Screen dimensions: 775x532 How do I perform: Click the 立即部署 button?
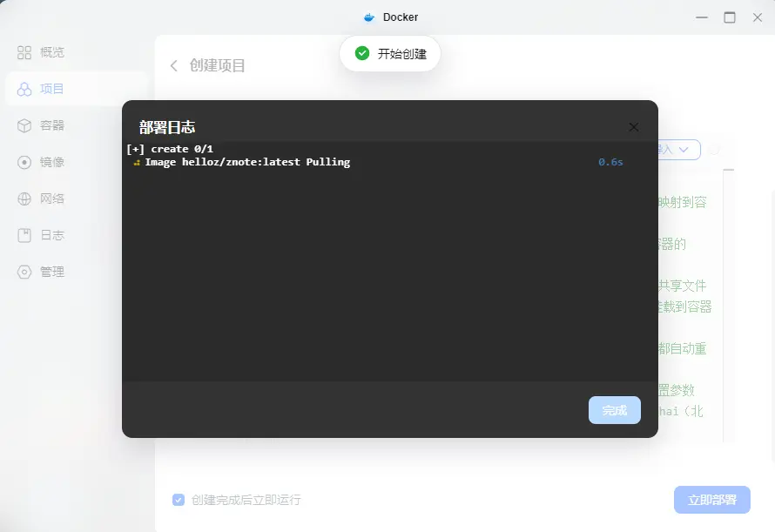pos(712,500)
